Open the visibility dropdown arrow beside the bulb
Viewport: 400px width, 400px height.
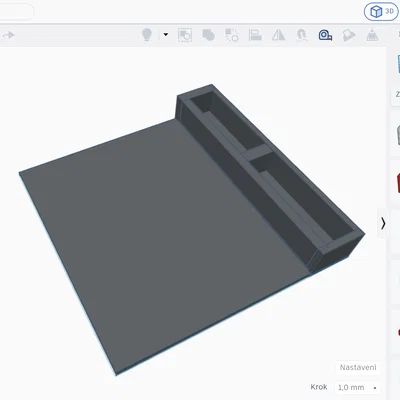165,34
